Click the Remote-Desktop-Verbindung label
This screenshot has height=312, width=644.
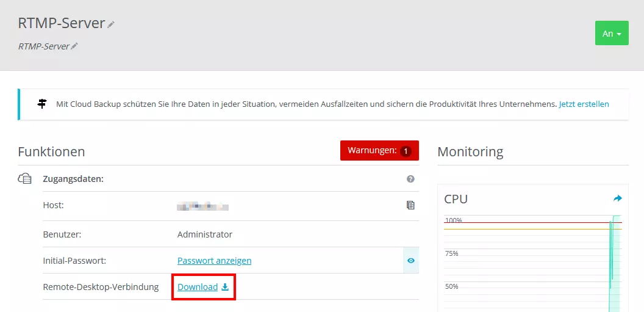tap(101, 287)
